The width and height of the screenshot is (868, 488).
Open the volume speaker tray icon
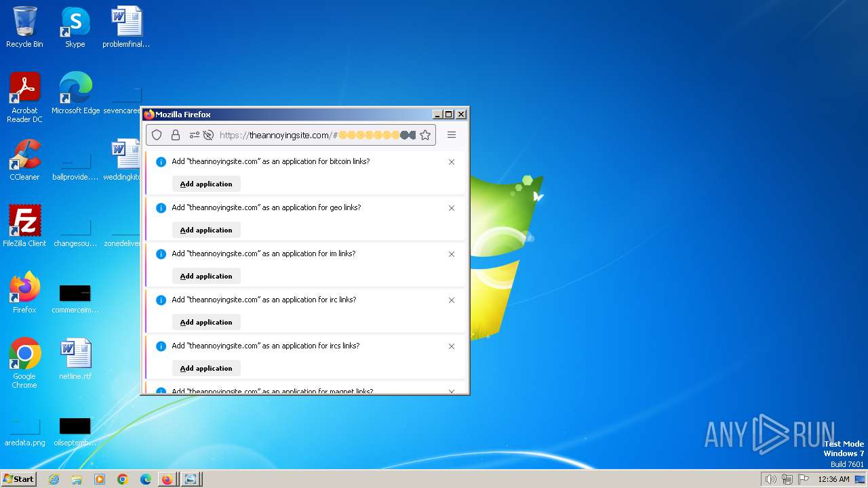(x=770, y=479)
